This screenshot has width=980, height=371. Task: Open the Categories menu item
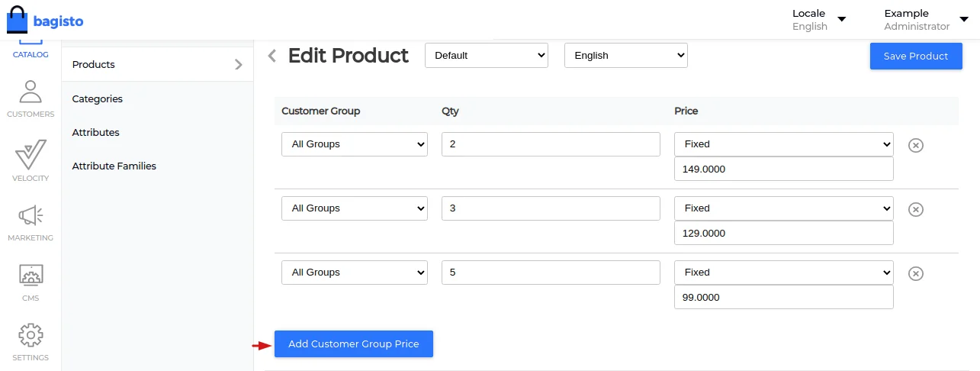[x=98, y=98]
